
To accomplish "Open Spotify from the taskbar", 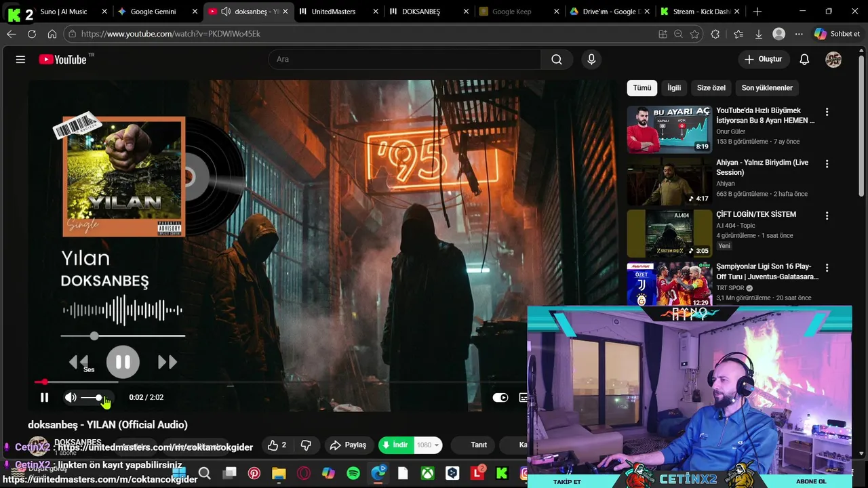I will click(x=353, y=473).
